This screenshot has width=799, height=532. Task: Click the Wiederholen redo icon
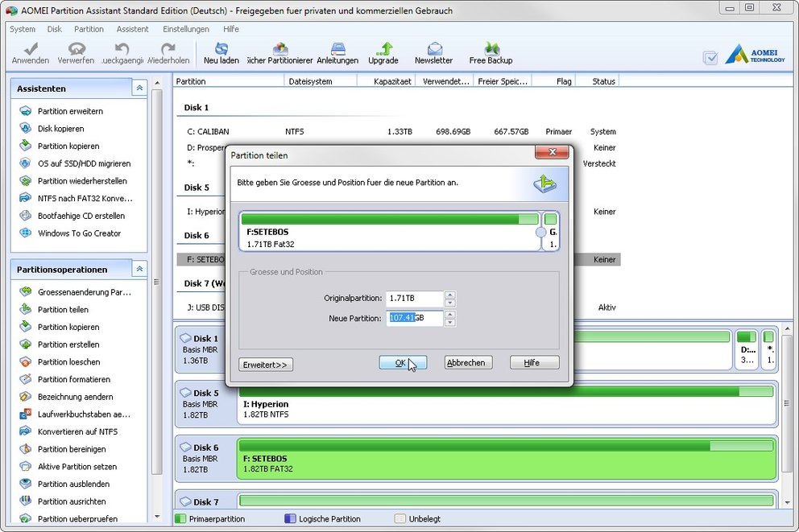[168, 53]
